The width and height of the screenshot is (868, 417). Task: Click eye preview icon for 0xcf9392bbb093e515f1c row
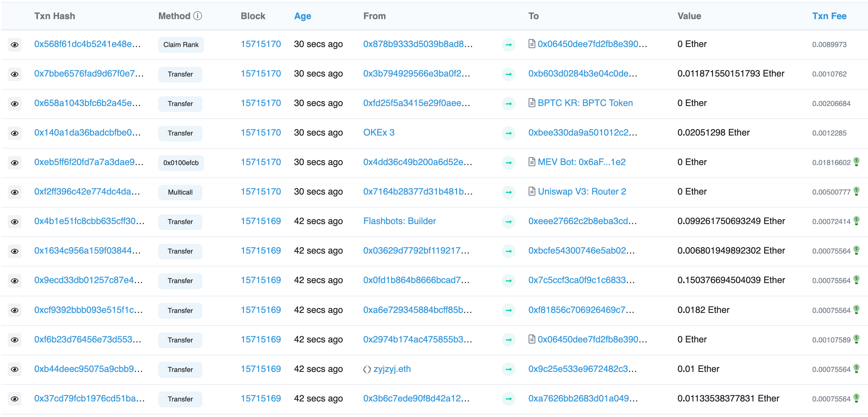[x=15, y=310]
